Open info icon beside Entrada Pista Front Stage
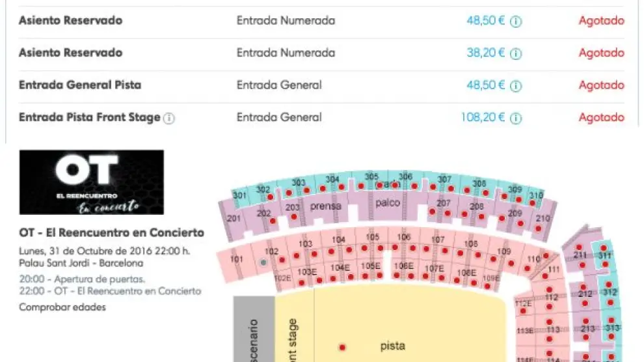This screenshot has width=644, height=362. click(169, 118)
